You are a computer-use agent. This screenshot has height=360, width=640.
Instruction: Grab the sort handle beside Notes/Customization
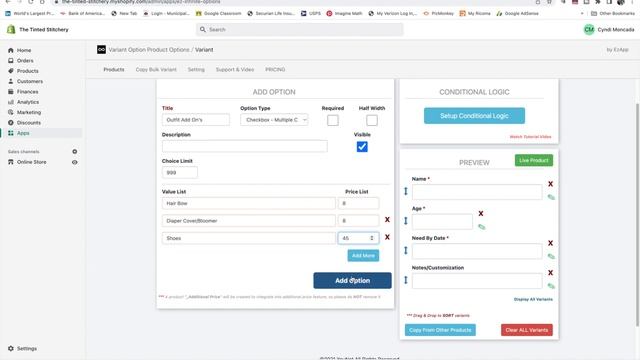tap(406, 280)
